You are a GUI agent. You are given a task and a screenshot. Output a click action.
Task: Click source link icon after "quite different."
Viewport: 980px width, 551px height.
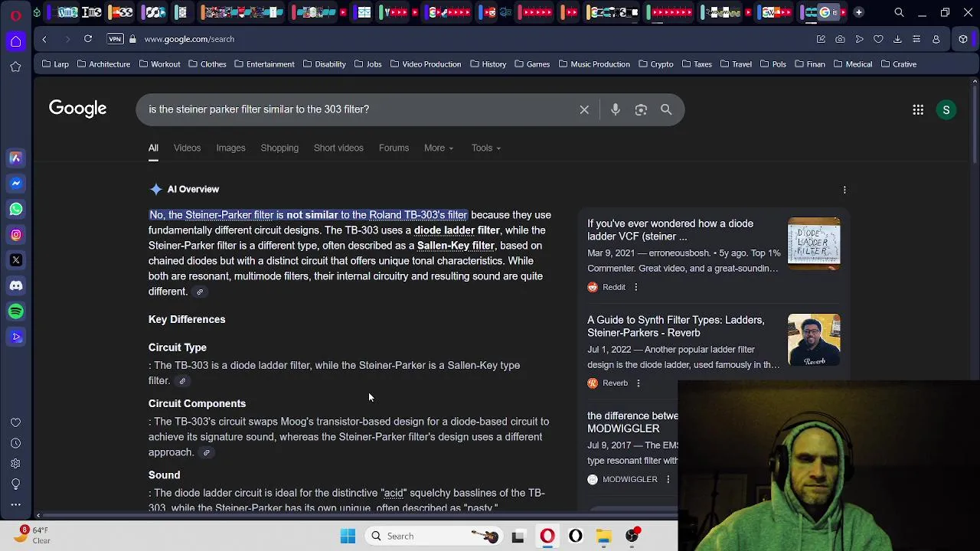pyautogui.click(x=200, y=292)
